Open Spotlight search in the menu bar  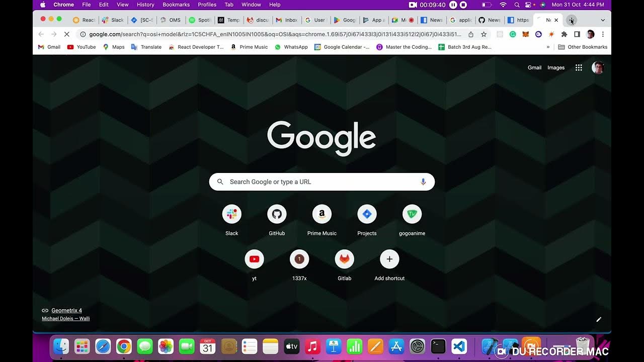pyautogui.click(x=517, y=5)
